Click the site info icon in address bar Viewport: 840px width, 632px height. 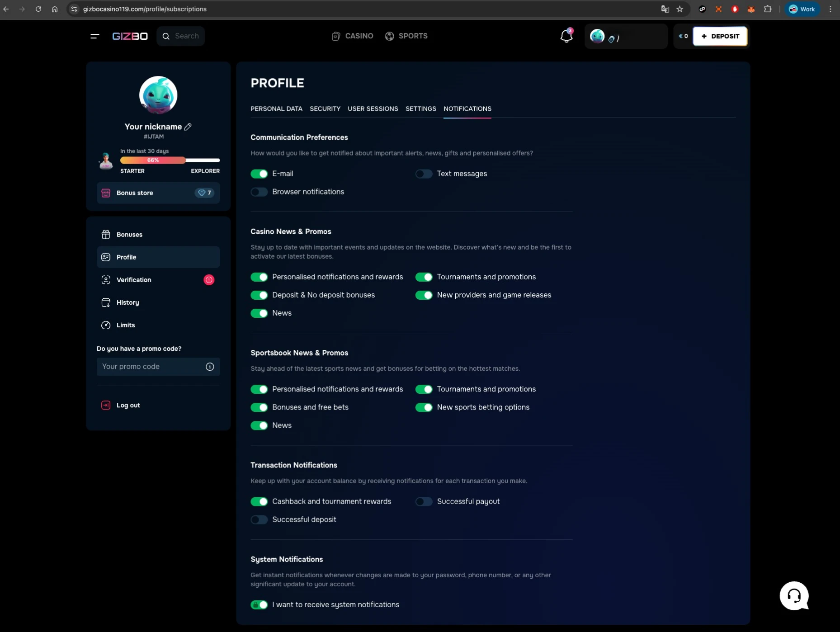point(74,9)
